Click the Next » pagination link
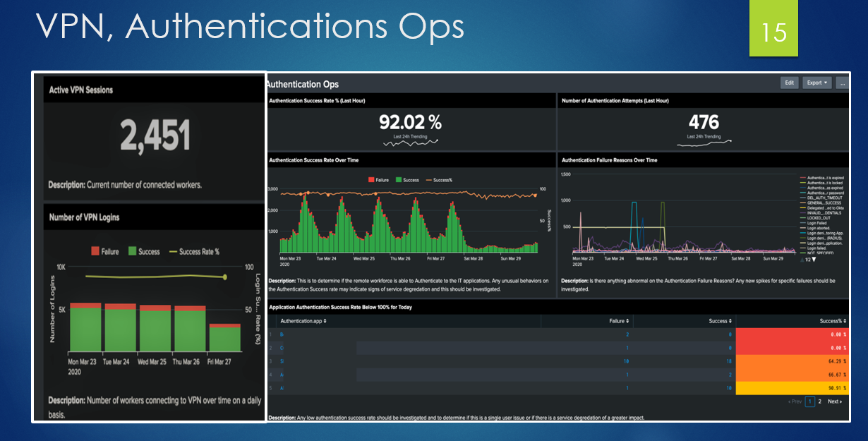Image resolution: width=868 pixels, height=441 pixels. (835, 401)
